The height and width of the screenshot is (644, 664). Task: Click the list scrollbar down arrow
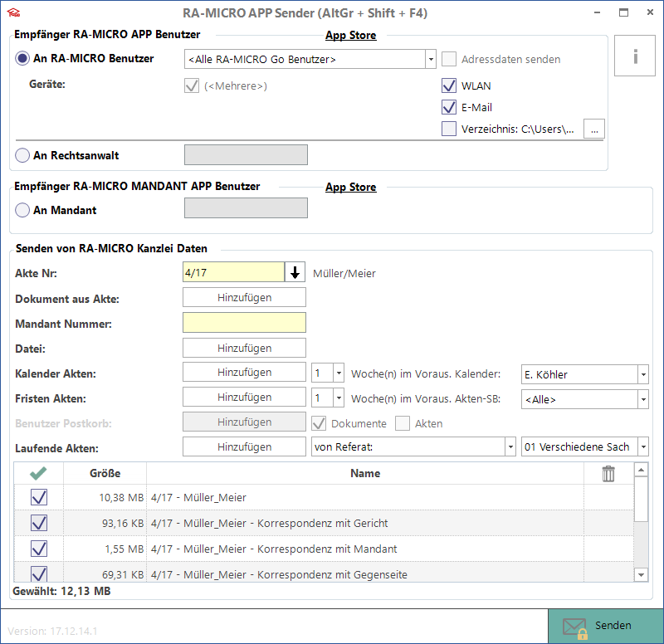[x=641, y=574]
